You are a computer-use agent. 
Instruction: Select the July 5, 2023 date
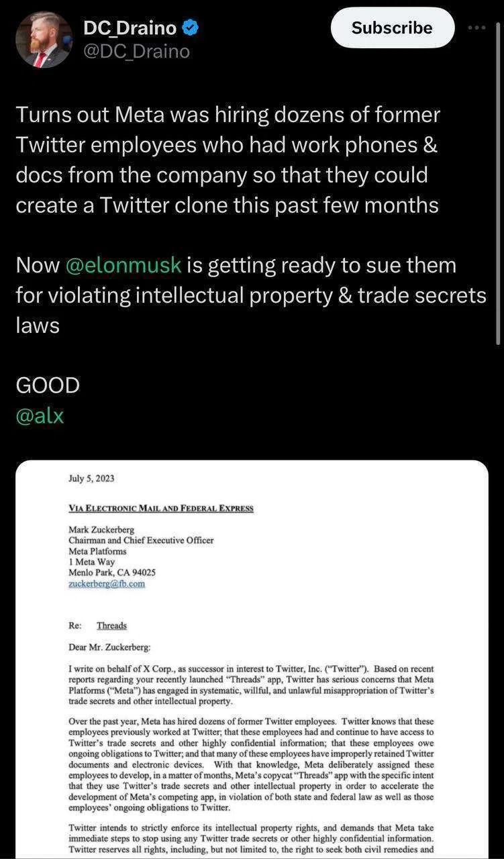pos(91,478)
